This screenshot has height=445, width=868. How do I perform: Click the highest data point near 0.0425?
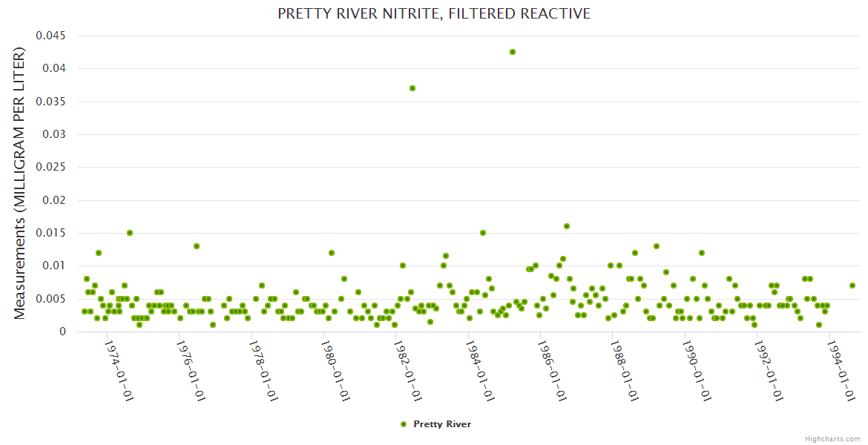pos(513,52)
